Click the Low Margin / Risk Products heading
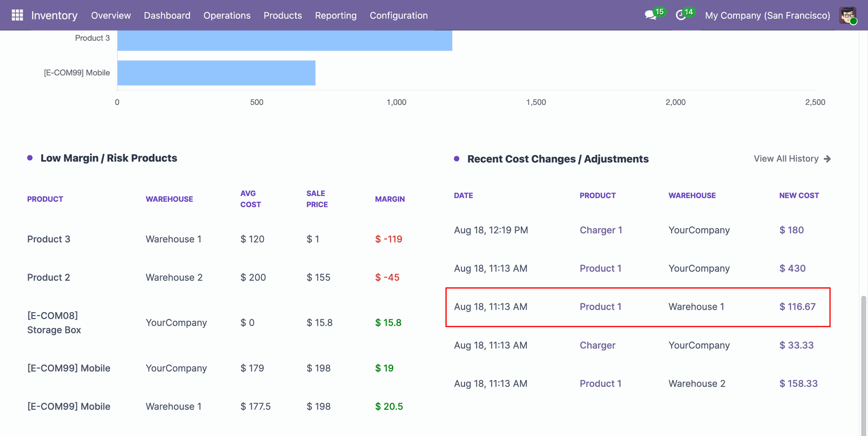868x436 pixels. click(x=109, y=158)
